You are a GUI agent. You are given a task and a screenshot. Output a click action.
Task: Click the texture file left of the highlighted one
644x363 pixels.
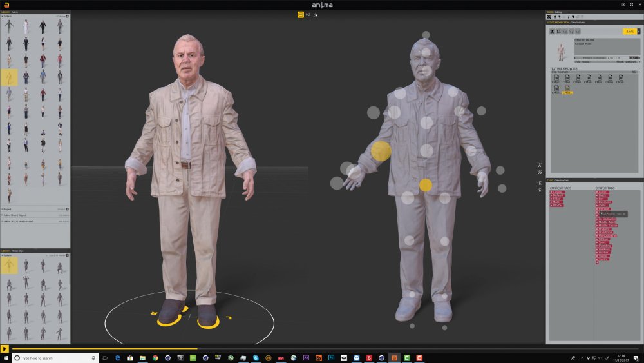coord(556,90)
